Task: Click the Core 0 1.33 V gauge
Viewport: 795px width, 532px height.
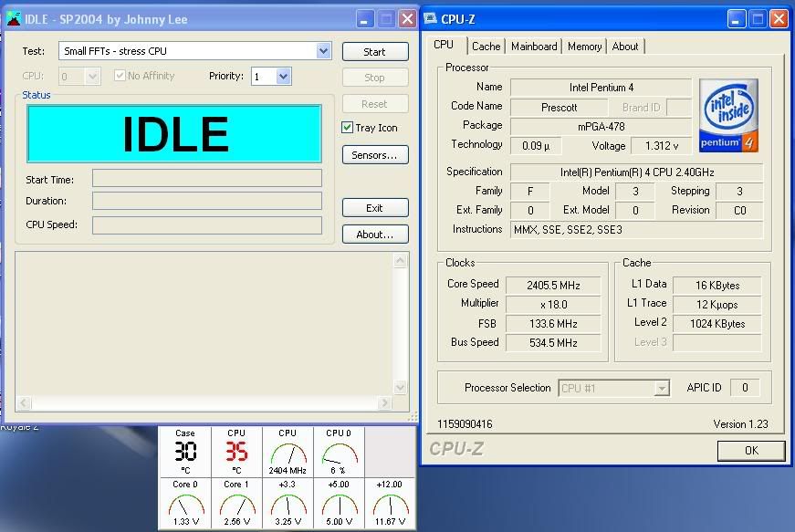Action: click(x=185, y=503)
